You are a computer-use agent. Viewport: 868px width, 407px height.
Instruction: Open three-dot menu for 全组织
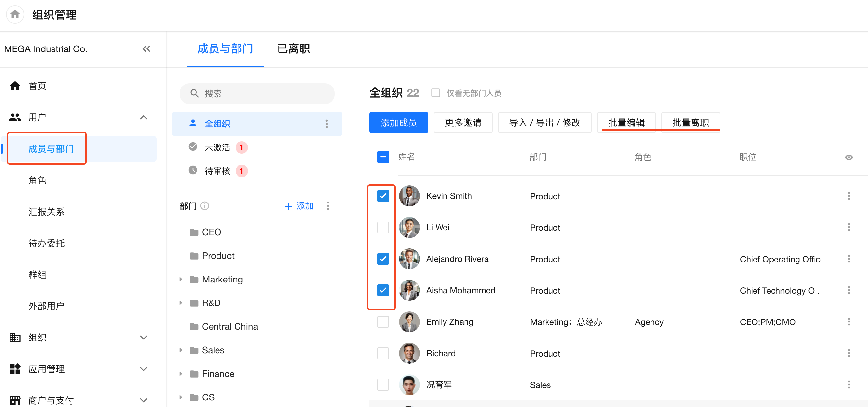(x=326, y=124)
